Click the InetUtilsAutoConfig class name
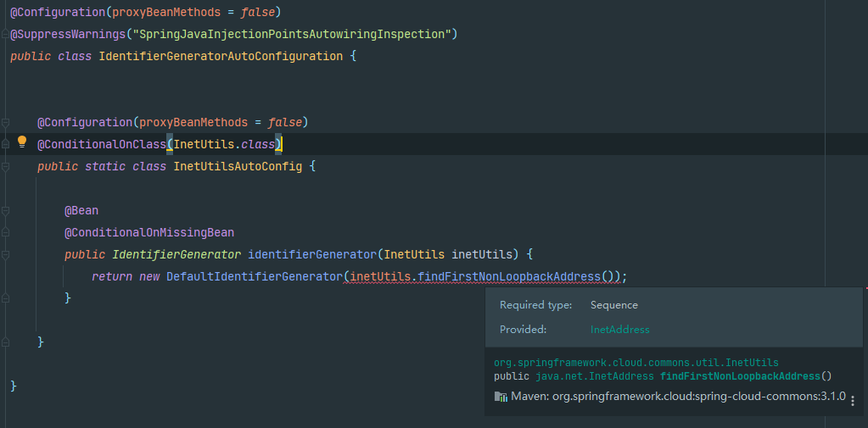The height and width of the screenshot is (428, 868). [238, 166]
